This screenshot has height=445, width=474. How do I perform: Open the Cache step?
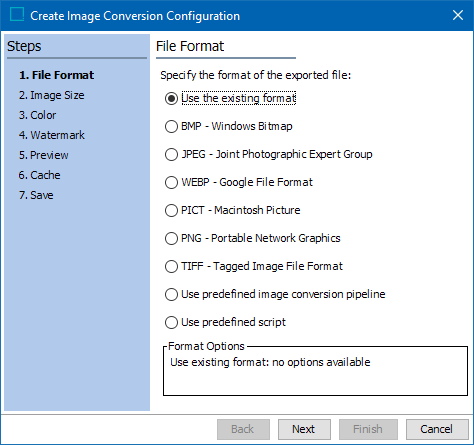[39, 175]
